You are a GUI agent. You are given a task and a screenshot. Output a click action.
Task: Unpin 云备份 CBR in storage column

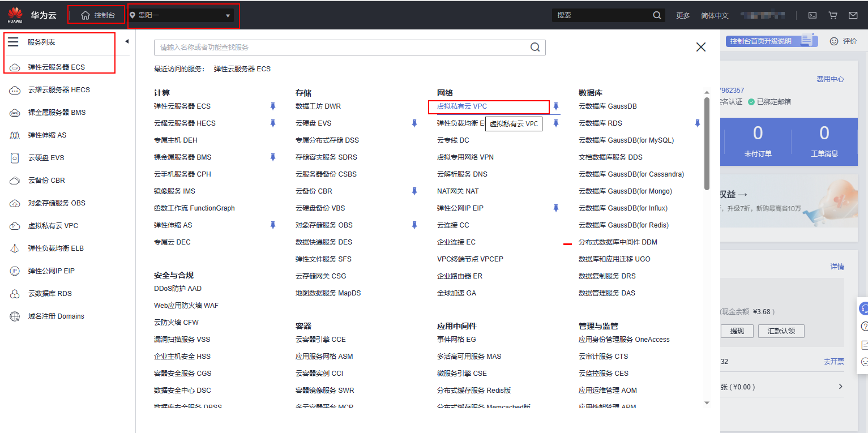click(x=414, y=191)
